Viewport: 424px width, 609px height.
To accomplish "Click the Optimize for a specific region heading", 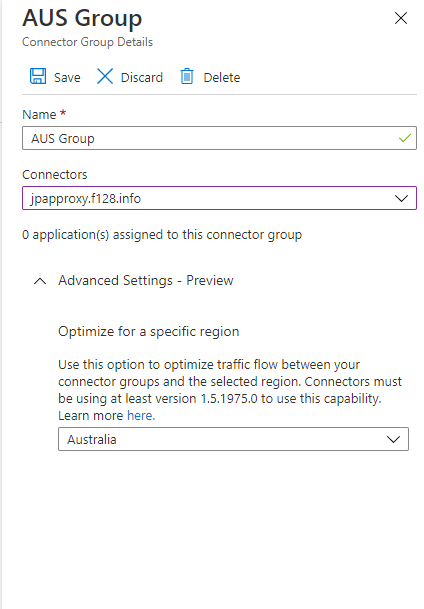I will tap(149, 331).
